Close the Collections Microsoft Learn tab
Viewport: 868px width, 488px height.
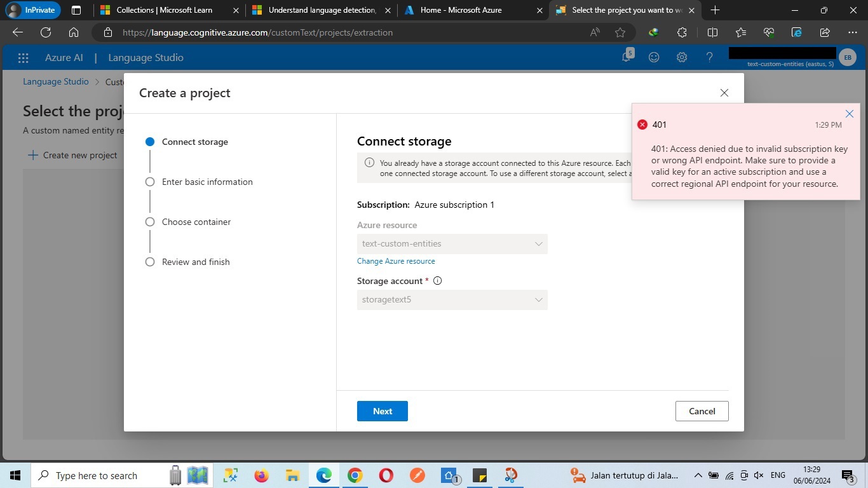coord(236,10)
